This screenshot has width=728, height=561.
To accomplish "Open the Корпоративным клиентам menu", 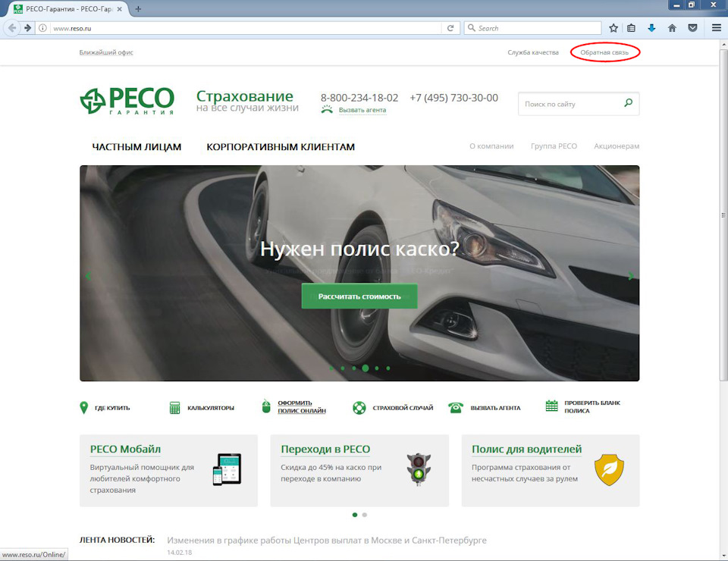I will pos(281,146).
